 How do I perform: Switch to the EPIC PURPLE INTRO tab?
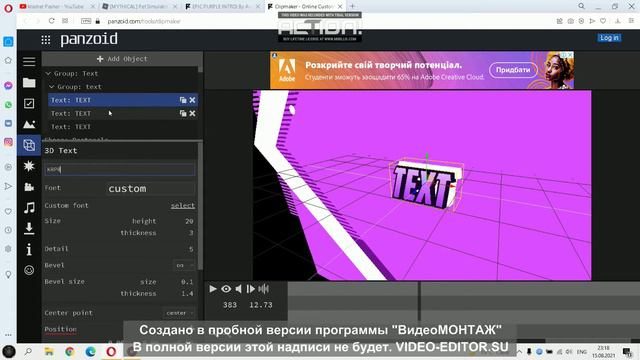(222, 7)
